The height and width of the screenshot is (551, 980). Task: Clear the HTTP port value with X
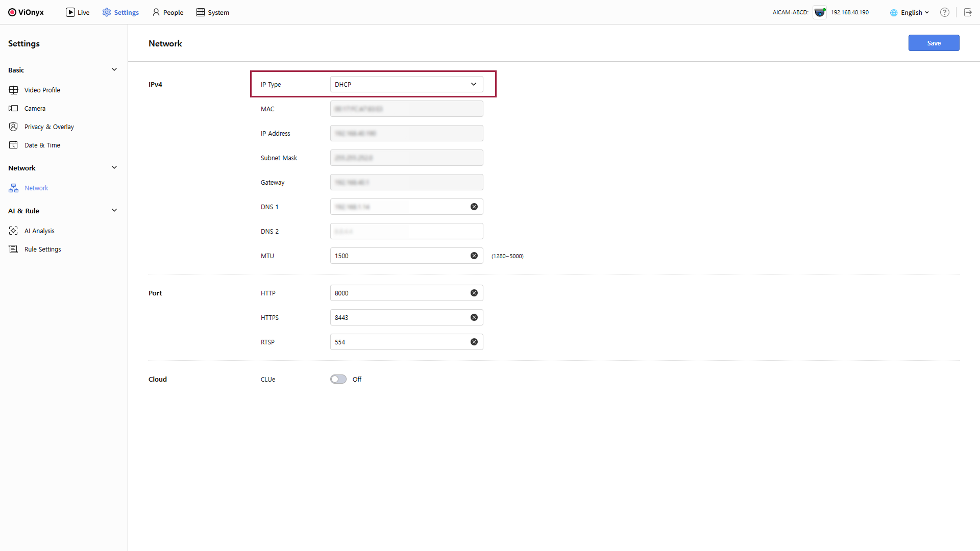click(474, 293)
